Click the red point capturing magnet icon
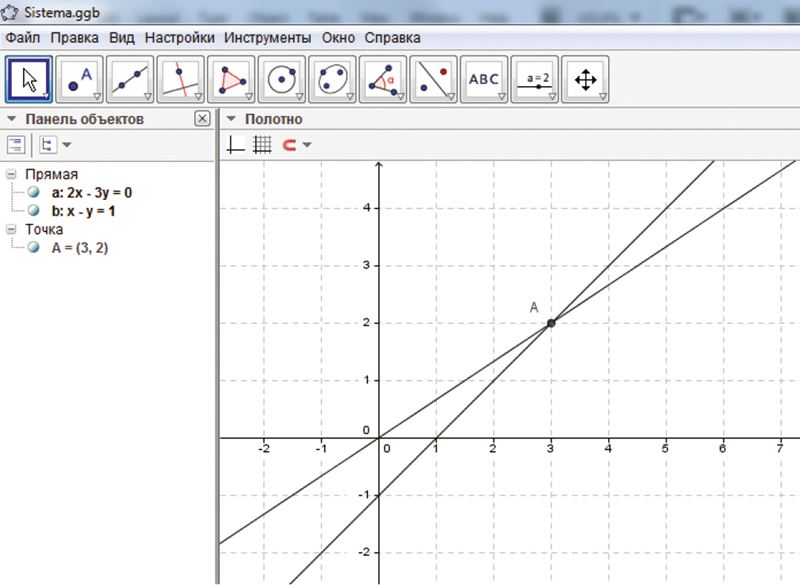Screen dimensions: 800x585 (289, 145)
